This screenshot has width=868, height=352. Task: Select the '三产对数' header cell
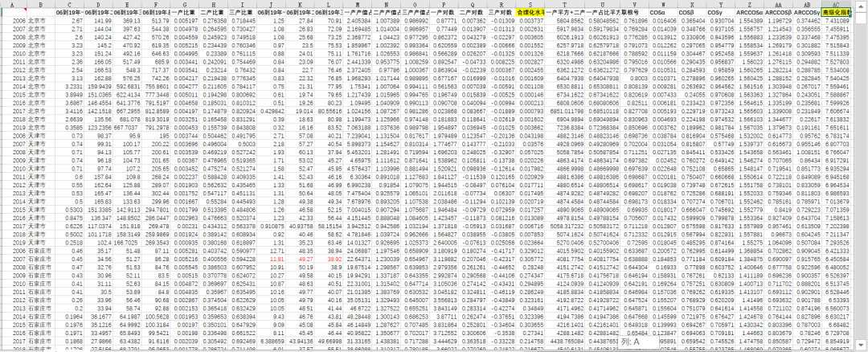pyautogui.click(x=502, y=11)
